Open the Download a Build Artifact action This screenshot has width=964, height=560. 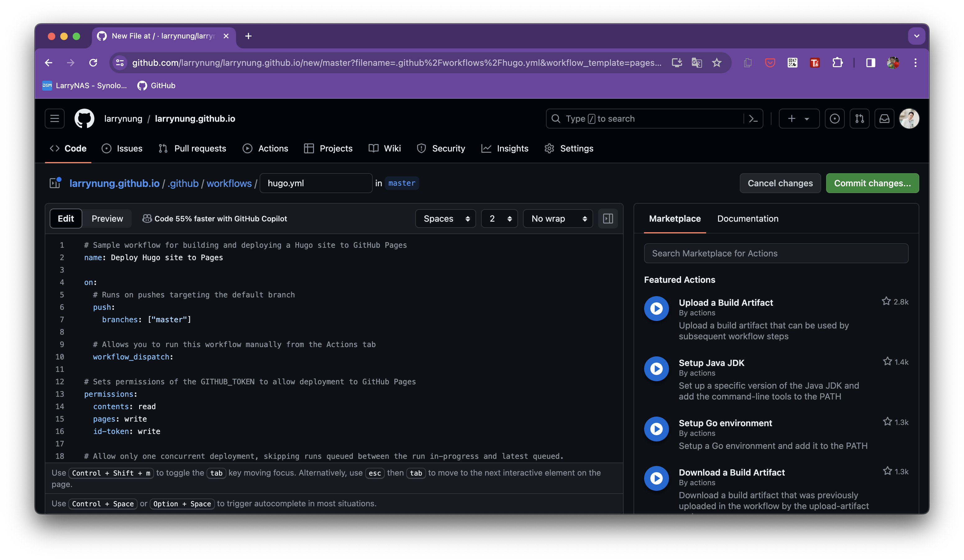pos(731,472)
